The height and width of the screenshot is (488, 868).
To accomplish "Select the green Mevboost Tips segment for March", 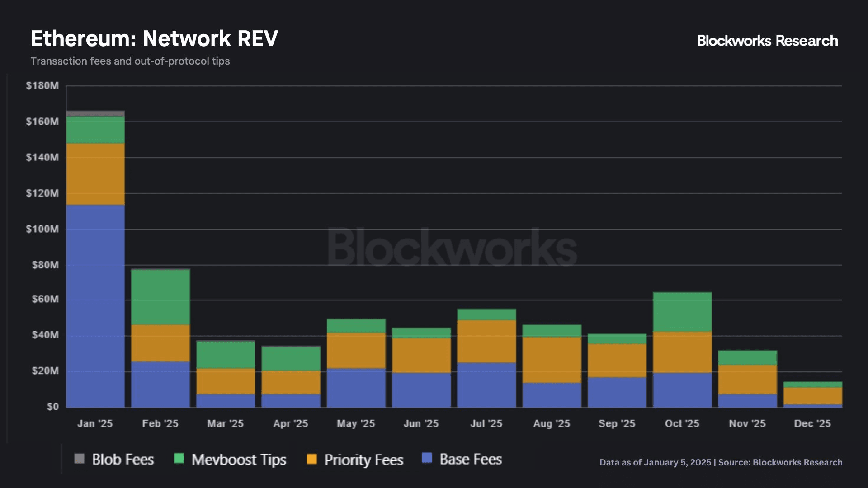I will (x=226, y=355).
